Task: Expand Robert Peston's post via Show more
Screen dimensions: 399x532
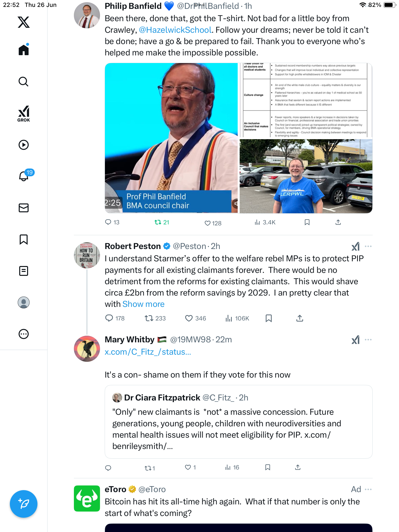Action: 143,304
